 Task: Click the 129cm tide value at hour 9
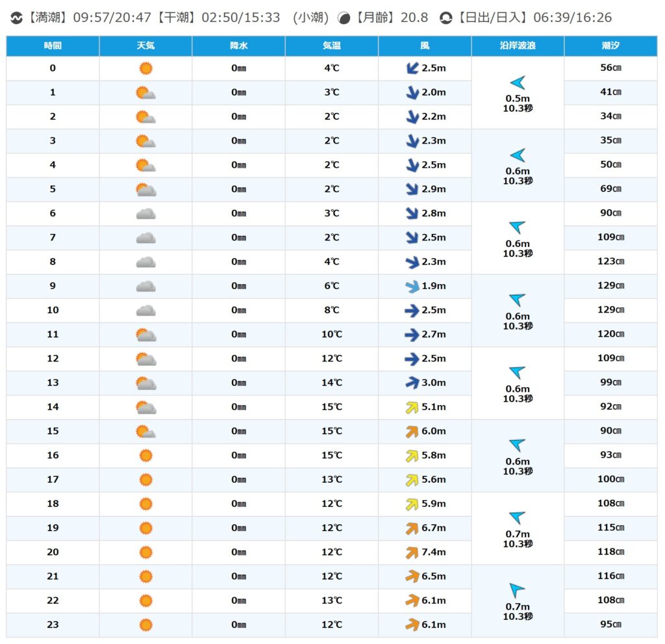pos(610,286)
